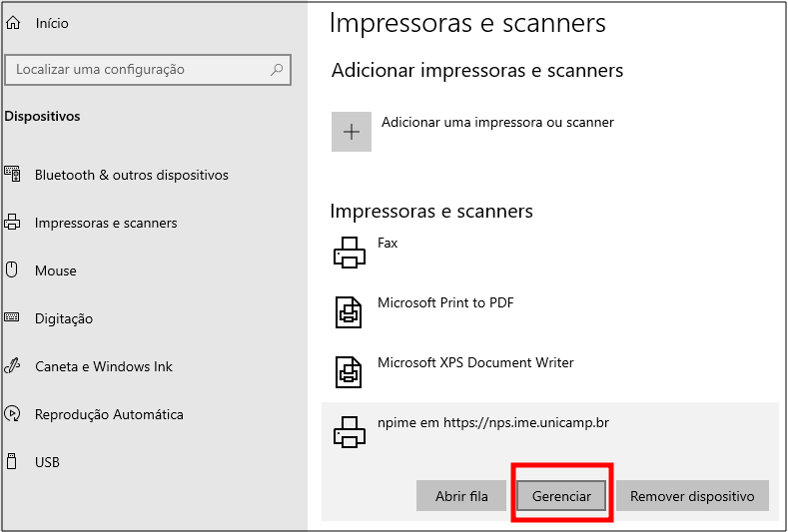The image size is (788, 532).
Task: Click the Bluetooth devices sidebar icon
Action: coord(13,174)
